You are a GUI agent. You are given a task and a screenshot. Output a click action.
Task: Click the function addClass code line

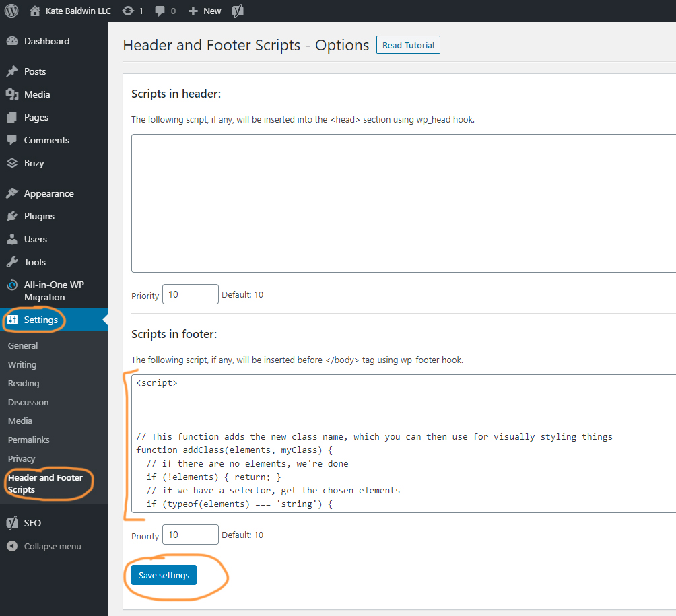234,450
